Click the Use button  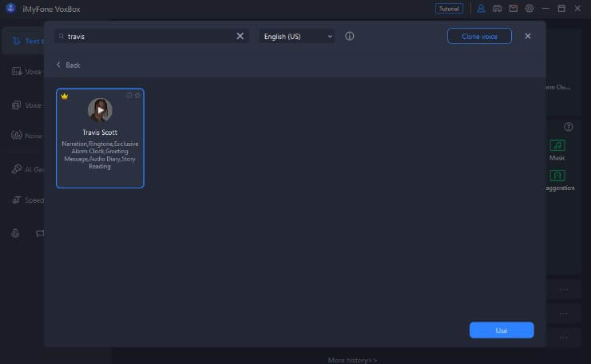(x=502, y=330)
